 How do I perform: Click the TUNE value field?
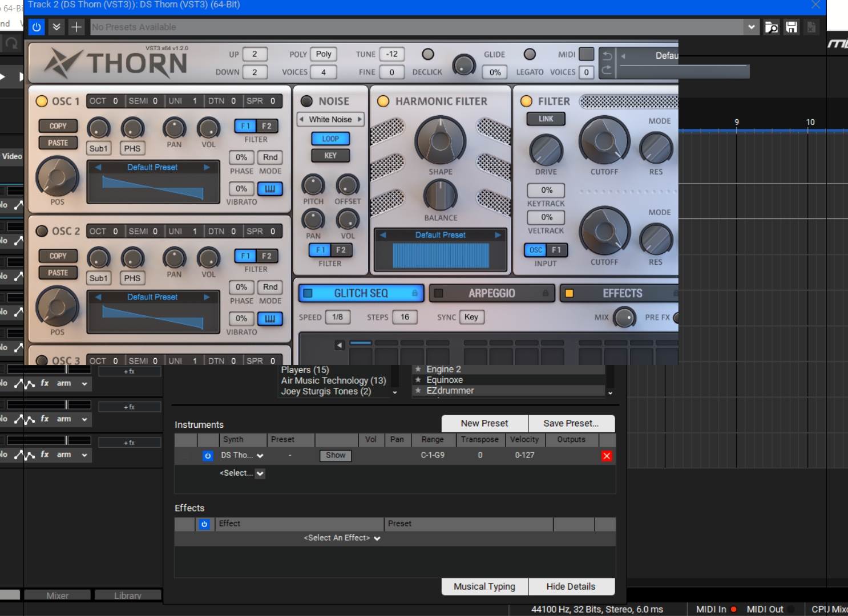click(x=392, y=54)
